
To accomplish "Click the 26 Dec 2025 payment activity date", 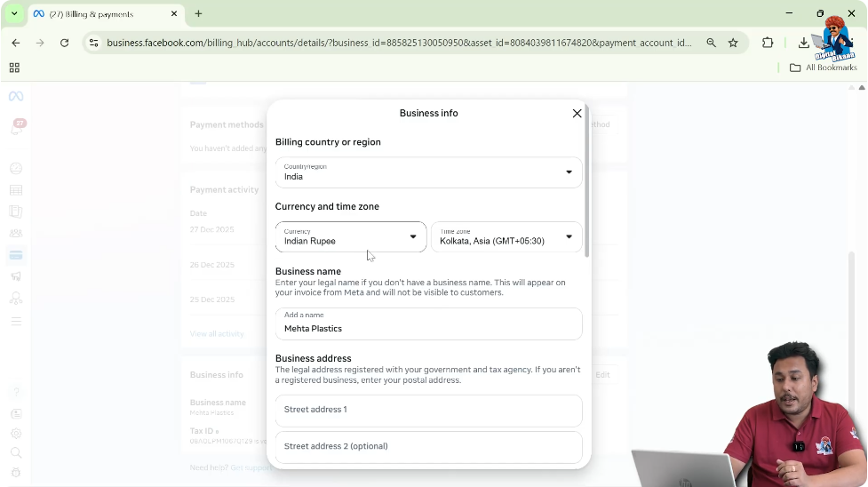I will point(212,265).
